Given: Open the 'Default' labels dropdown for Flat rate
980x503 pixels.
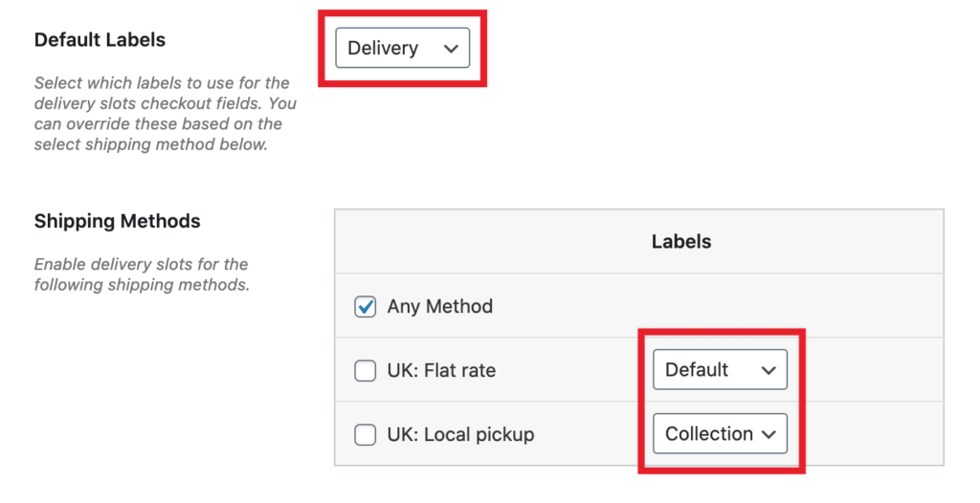Looking at the screenshot, I should pos(720,370).
